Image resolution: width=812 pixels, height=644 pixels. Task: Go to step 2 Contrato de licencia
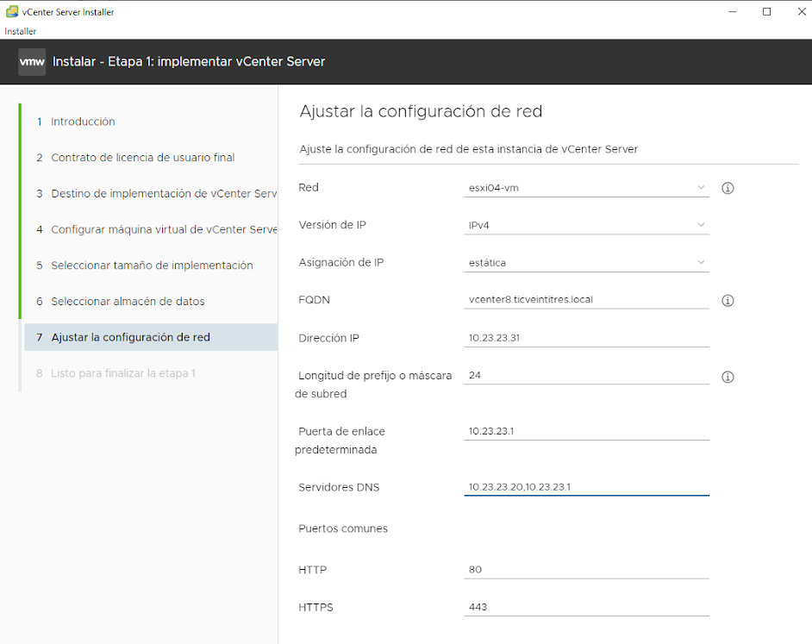pyautogui.click(x=135, y=158)
